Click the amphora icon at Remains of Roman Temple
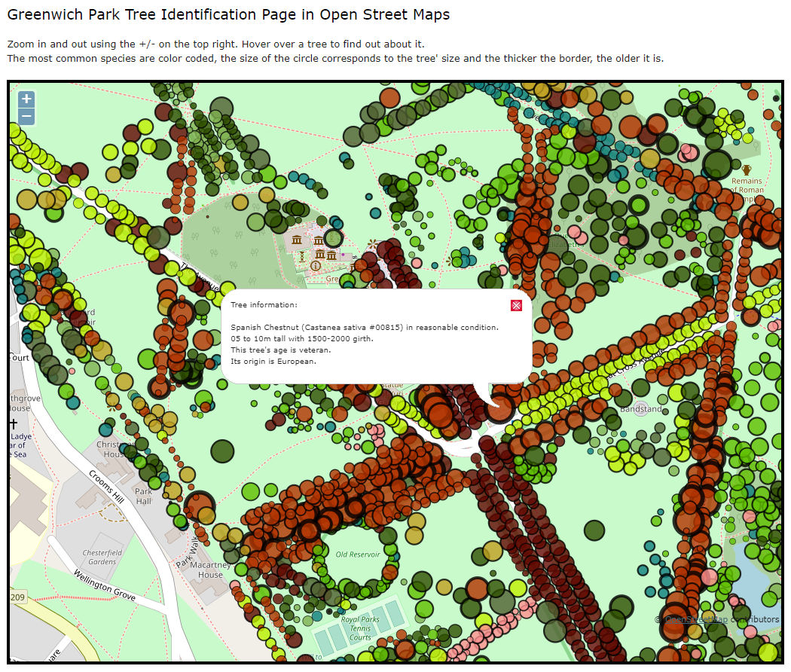791x672 pixels. coord(746,170)
